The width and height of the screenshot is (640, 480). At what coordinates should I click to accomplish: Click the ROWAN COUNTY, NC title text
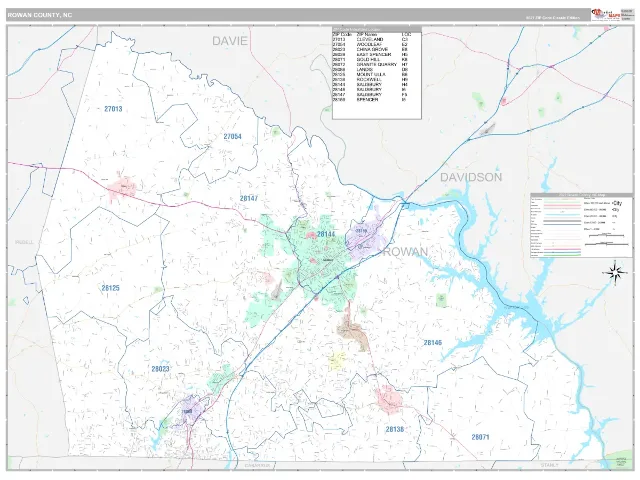pyautogui.click(x=40, y=15)
